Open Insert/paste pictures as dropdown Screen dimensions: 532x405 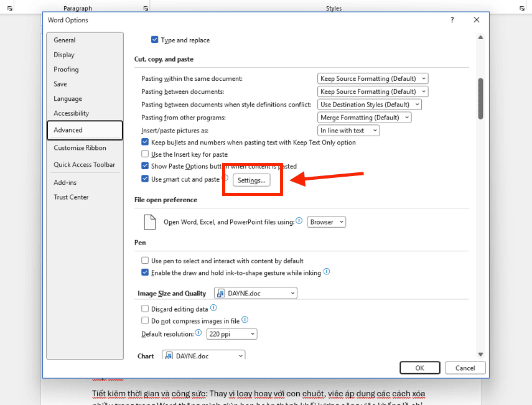click(x=348, y=131)
